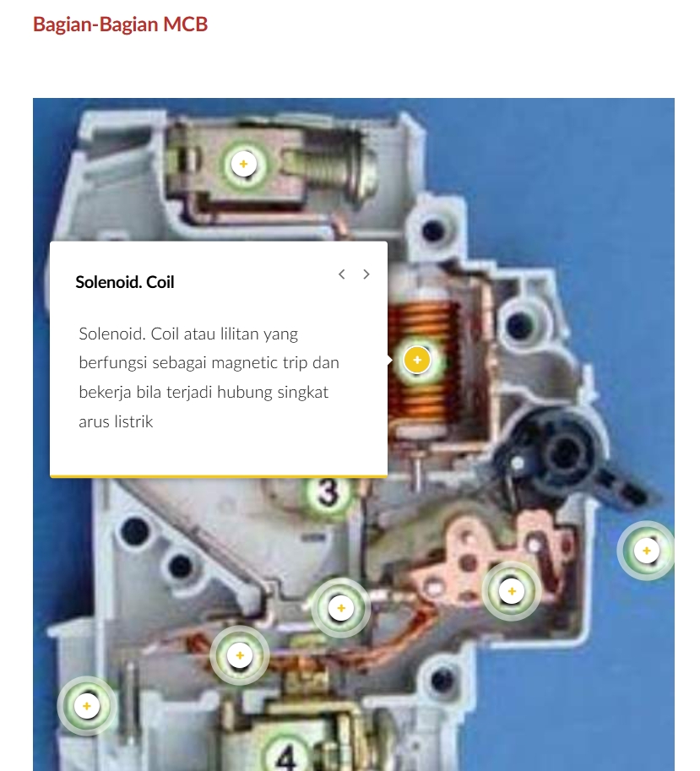Open the hotspot on the pink copper contact mechanism
Image resolution: width=700 pixels, height=771 pixels.
click(x=512, y=591)
